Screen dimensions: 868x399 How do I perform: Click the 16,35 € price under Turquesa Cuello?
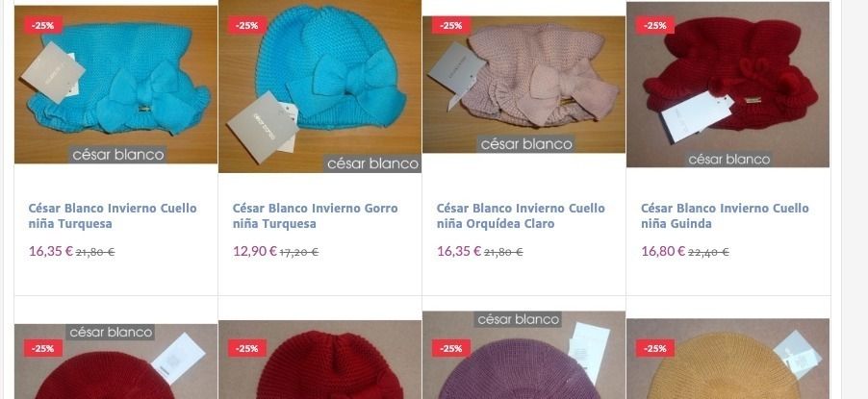click(51, 251)
